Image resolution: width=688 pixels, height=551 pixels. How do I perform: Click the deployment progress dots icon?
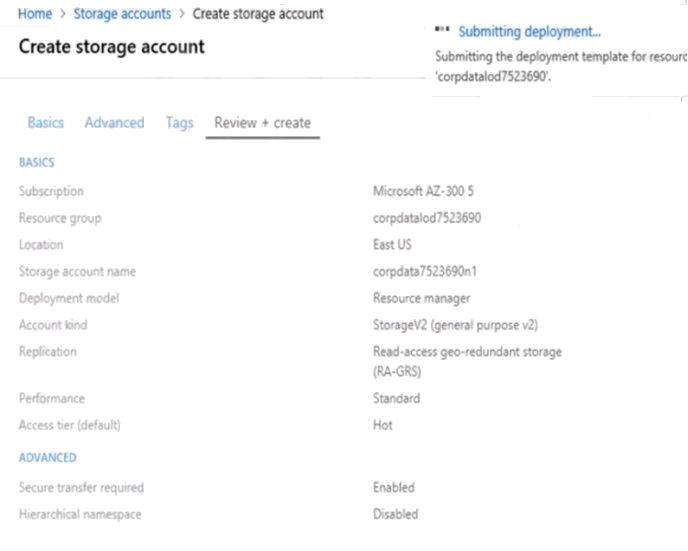coord(443,32)
